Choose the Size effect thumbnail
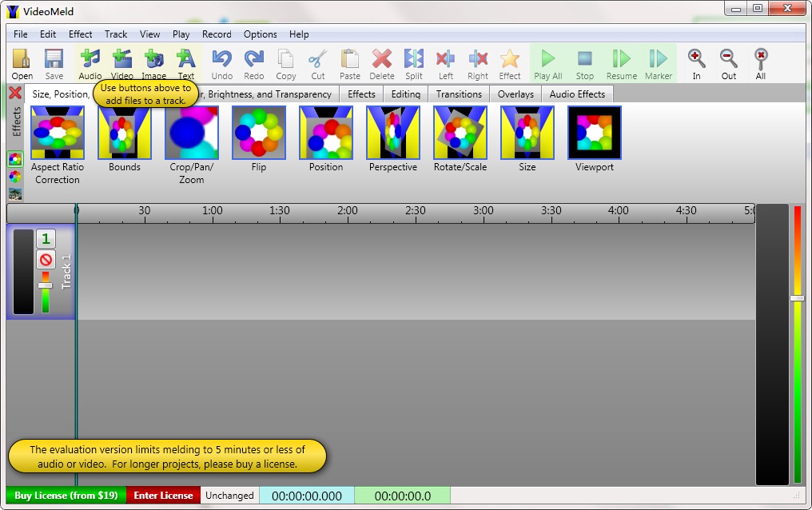The width and height of the screenshot is (812, 510). pos(527,139)
